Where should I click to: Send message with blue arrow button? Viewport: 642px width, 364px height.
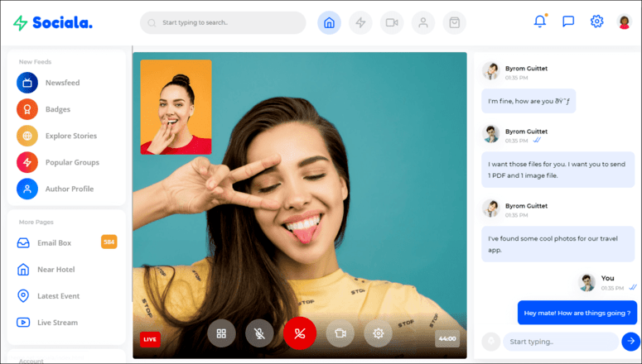(x=630, y=341)
